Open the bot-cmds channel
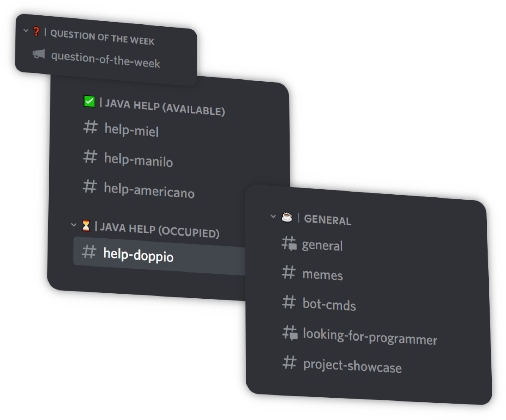Image resolution: width=506 pixels, height=420 pixels. point(329,305)
